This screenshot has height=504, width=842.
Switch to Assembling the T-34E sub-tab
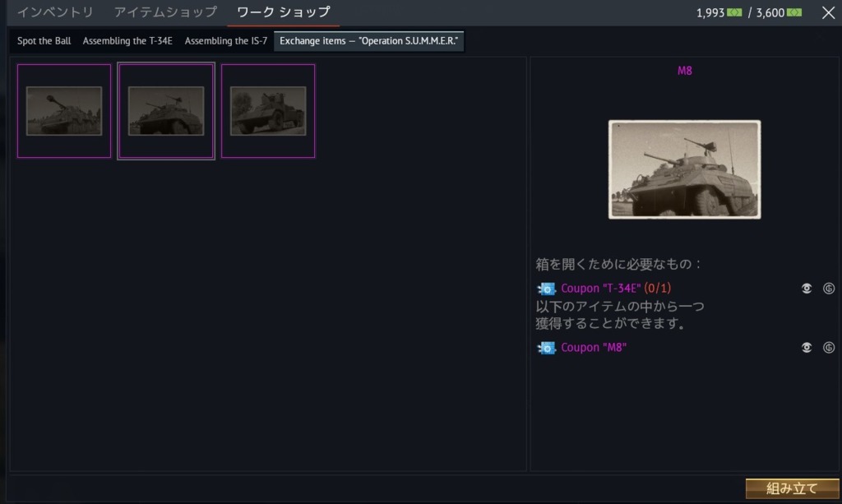click(x=127, y=41)
